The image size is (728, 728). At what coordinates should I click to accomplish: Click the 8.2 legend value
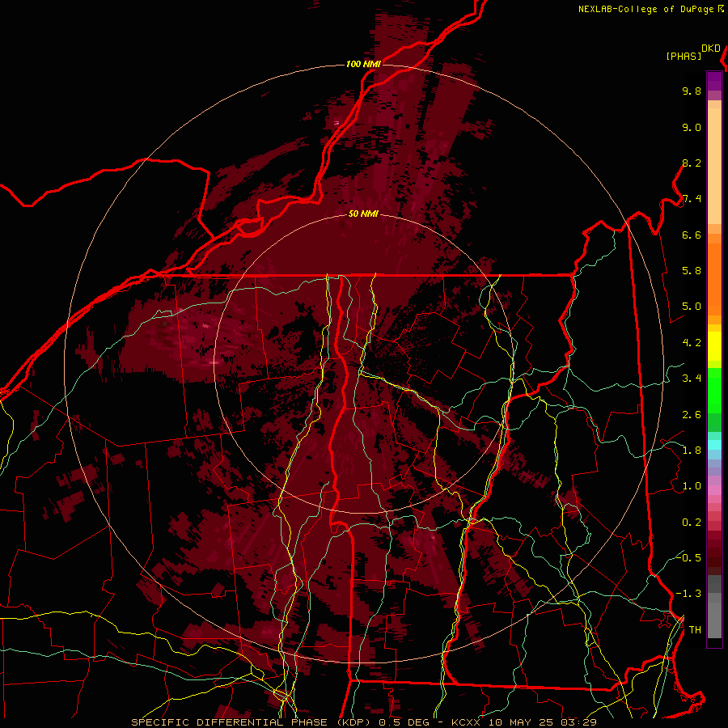[x=692, y=163]
